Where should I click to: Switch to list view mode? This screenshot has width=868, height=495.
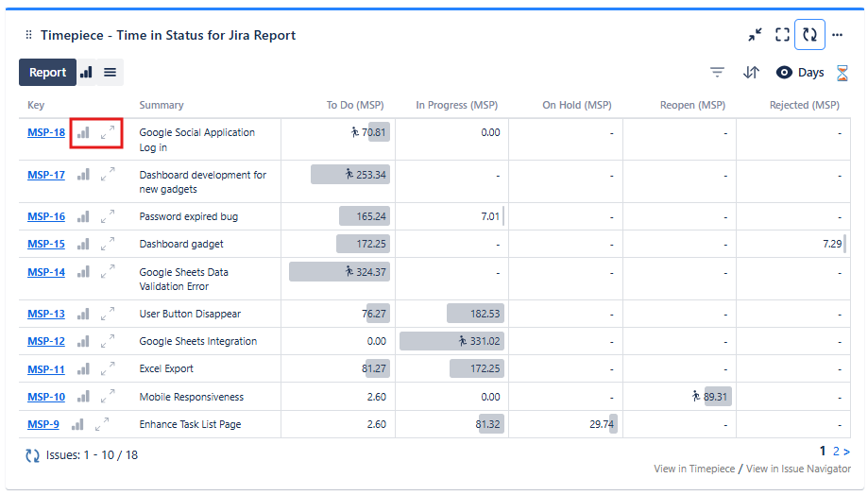[x=111, y=73]
